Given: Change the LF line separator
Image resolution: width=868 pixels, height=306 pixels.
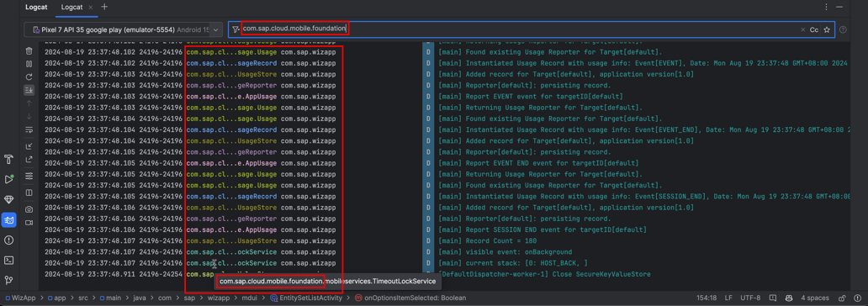Looking at the screenshot, I should (728, 298).
